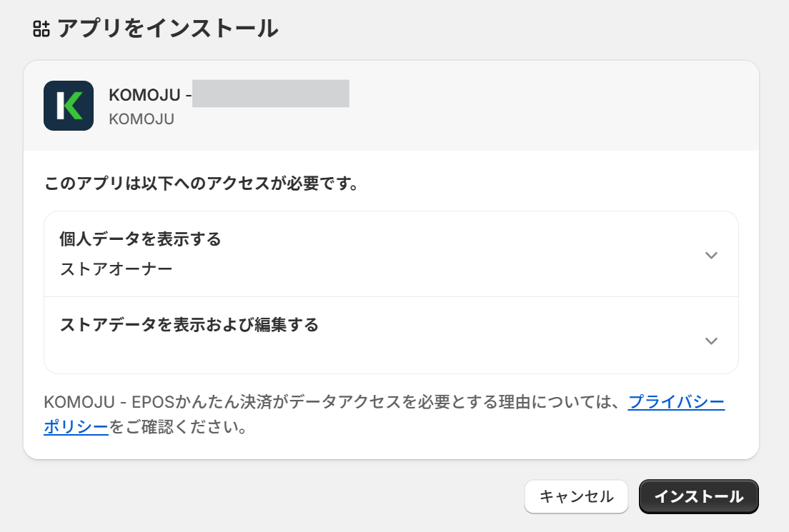
Task: Click the redacted app name area
Action: point(272,94)
